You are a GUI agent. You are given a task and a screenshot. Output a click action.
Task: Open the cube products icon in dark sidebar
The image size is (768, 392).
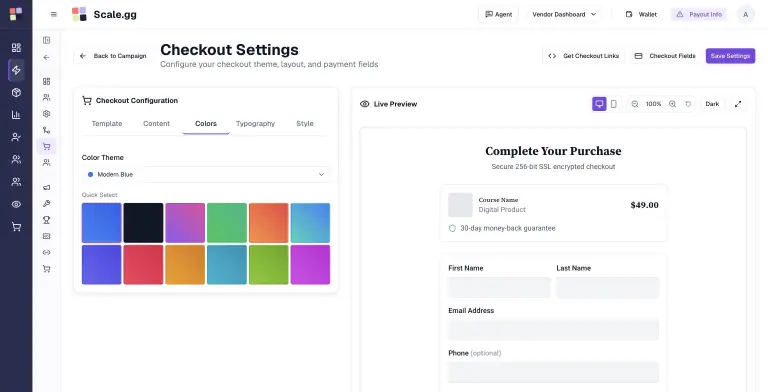pos(16,93)
